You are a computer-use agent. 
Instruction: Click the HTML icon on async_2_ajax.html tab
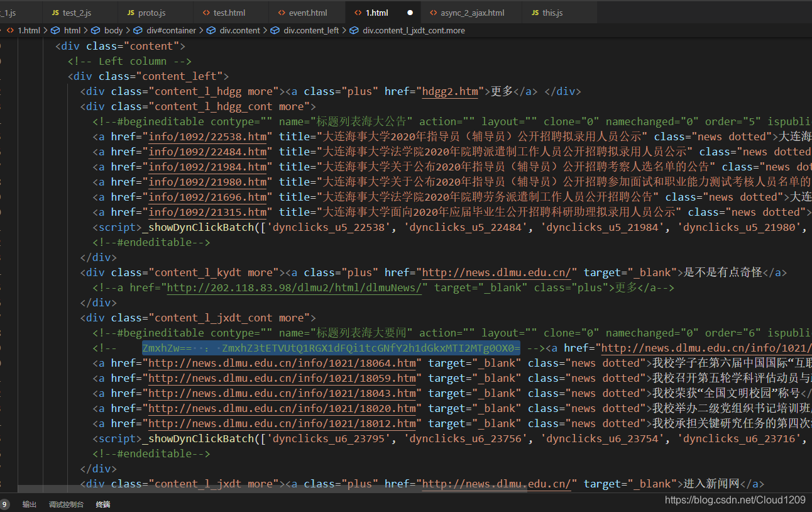[x=434, y=13]
